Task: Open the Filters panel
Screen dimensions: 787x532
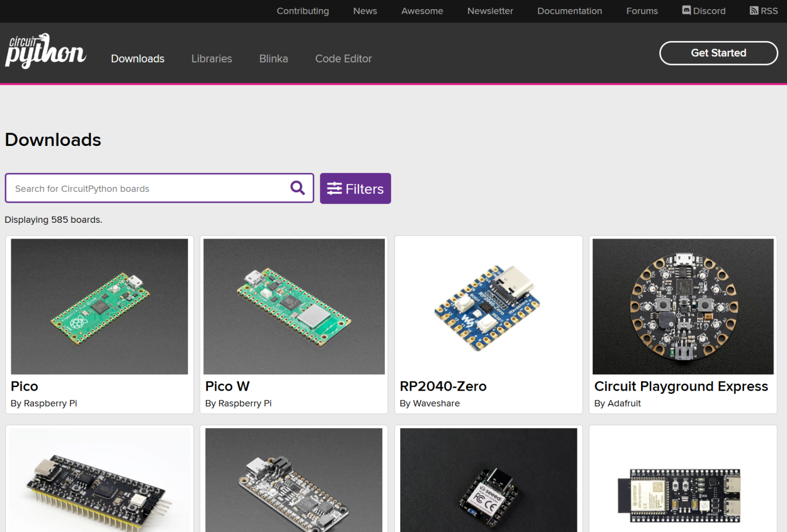Action: [x=355, y=188]
